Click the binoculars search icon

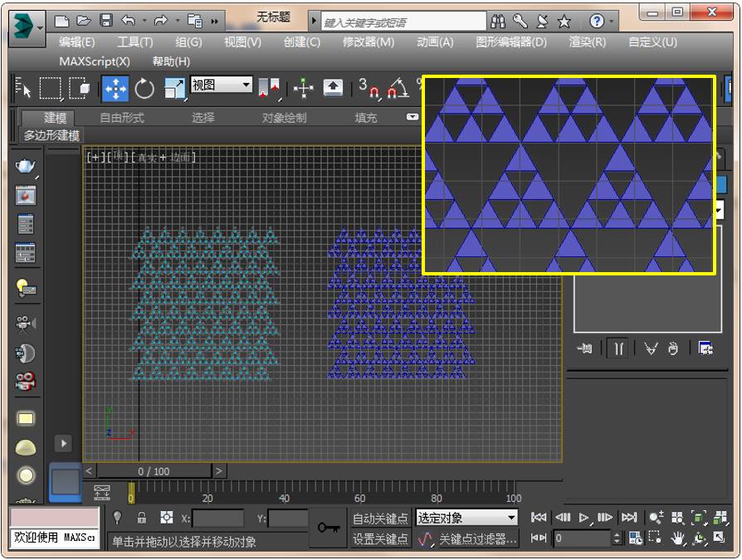pos(498,22)
